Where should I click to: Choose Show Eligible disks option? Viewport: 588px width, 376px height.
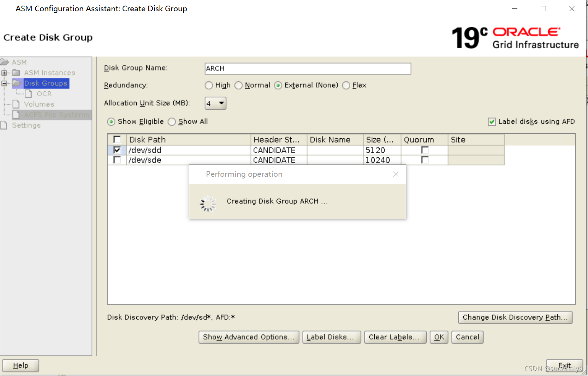click(x=111, y=122)
